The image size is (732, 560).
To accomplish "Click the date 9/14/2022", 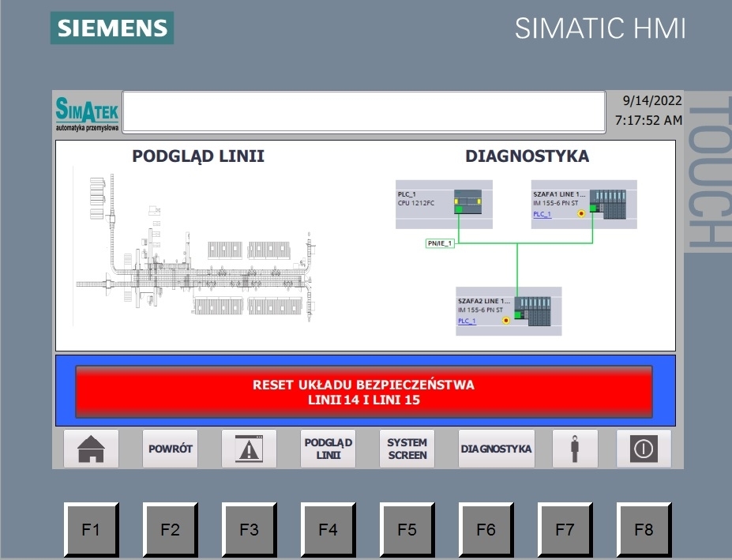I will pyautogui.click(x=652, y=100).
